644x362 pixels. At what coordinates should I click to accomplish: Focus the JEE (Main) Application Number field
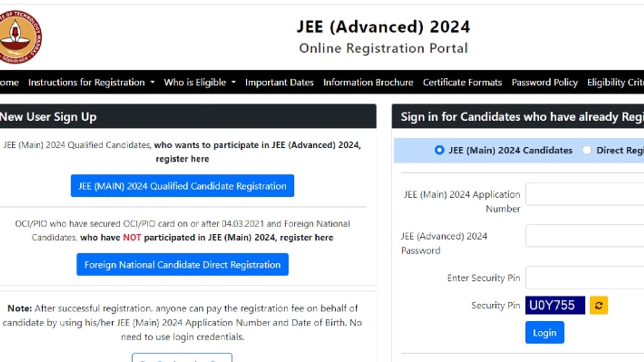[x=585, y=195]
